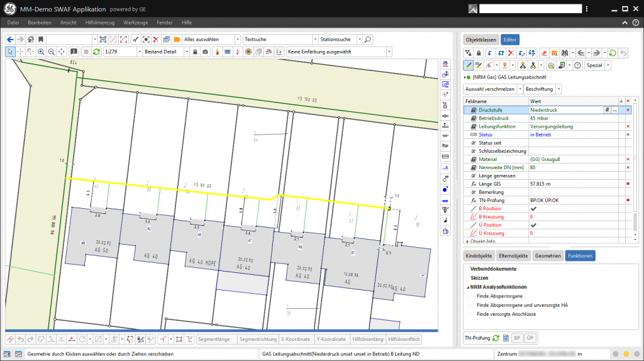644x361 pixels.
Task: Switch to the Objektklassen tab
Action: 480,39
